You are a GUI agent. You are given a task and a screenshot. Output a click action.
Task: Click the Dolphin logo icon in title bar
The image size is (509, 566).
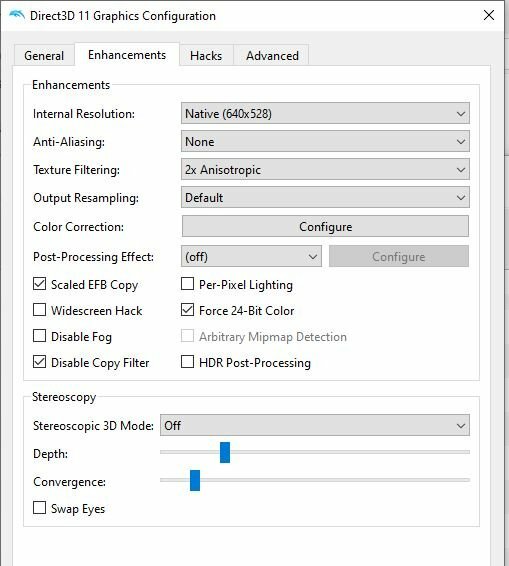pyautogui.click(x=17, y=16)
